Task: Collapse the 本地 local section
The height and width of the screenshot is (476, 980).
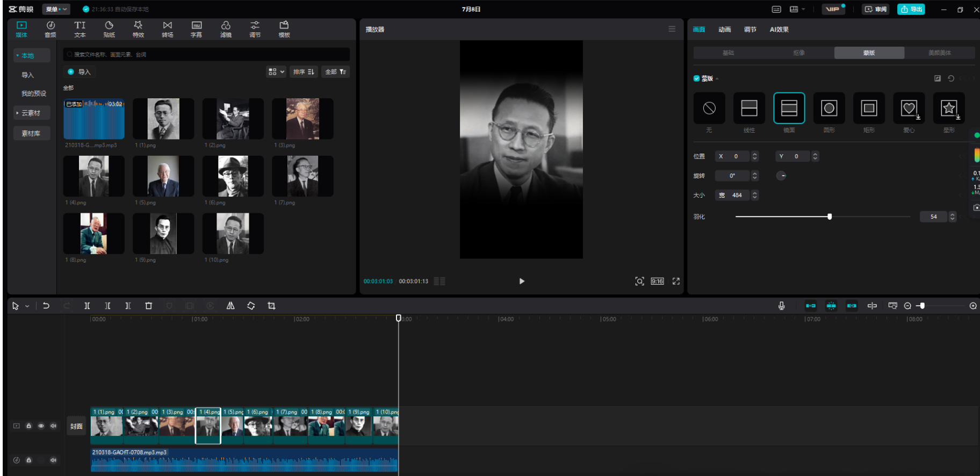Action: click(x=32, y=55)
